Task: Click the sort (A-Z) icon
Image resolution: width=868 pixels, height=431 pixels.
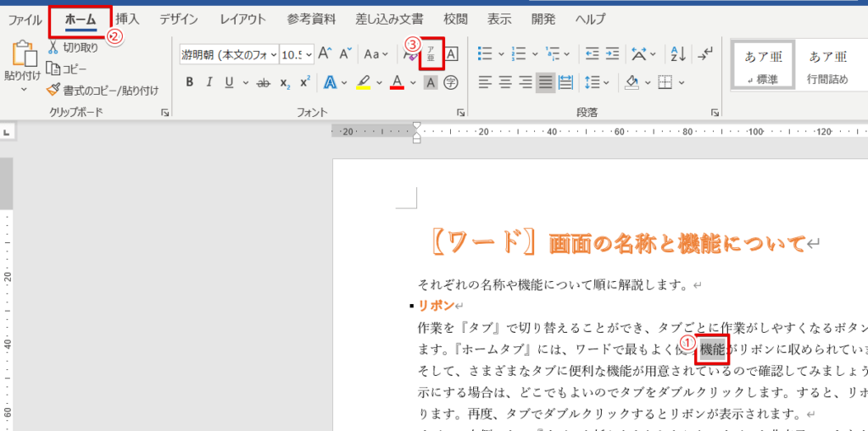Action: [x=678, y=54]
